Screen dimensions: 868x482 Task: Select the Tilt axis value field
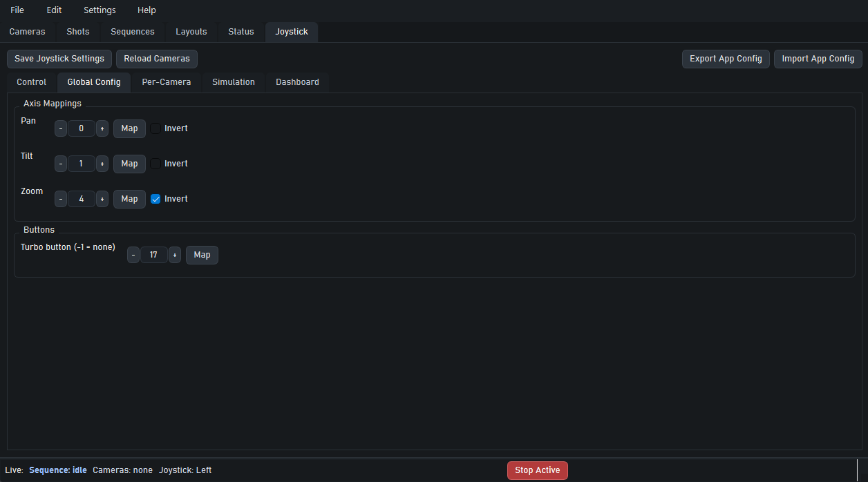coord(81,164)
